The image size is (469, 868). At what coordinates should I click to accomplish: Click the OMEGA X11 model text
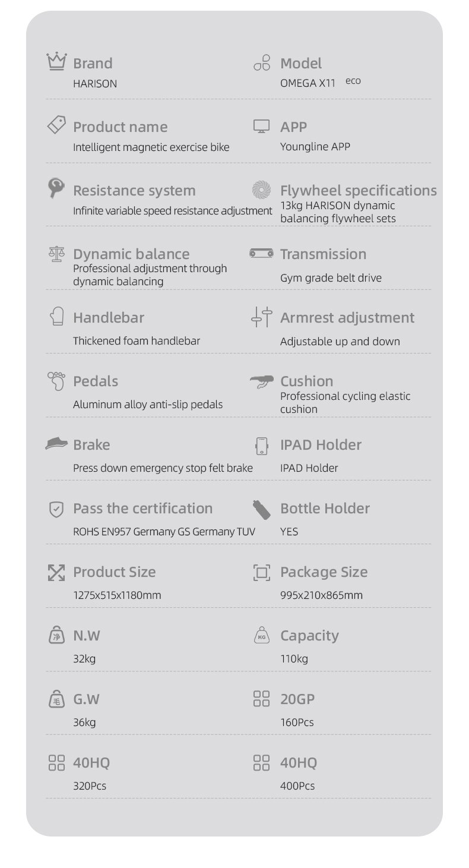click(x=308, y=83)
